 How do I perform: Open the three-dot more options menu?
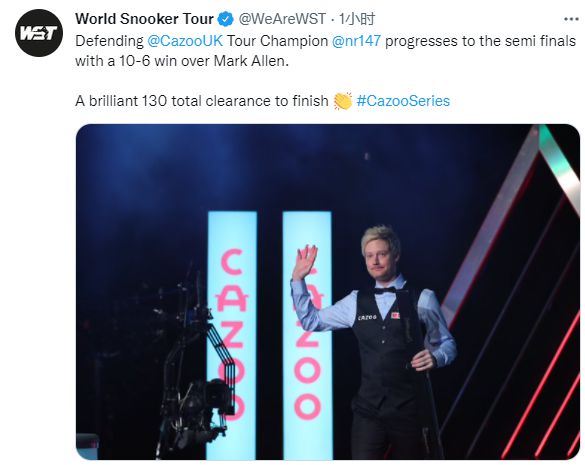pyautogui.click(x=571, y=19)
